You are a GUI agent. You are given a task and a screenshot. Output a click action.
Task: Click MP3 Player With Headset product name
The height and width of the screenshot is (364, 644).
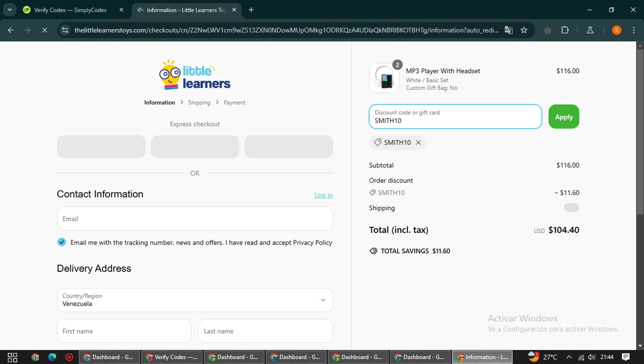click(443, 71)
